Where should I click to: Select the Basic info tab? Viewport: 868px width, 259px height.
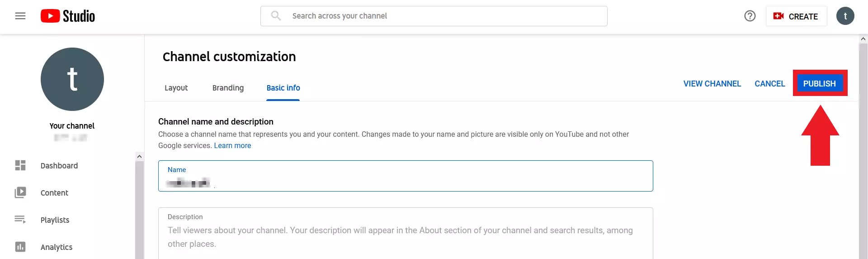coord(283,88)
